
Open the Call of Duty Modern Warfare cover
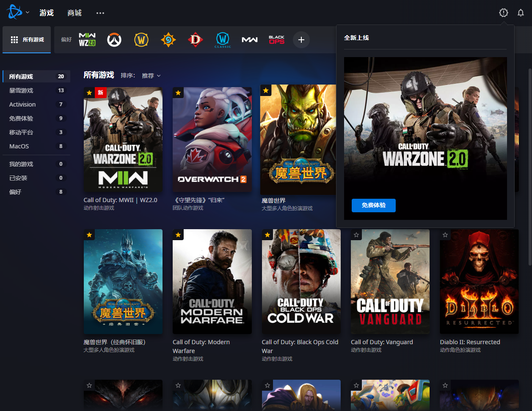(212, 282)
